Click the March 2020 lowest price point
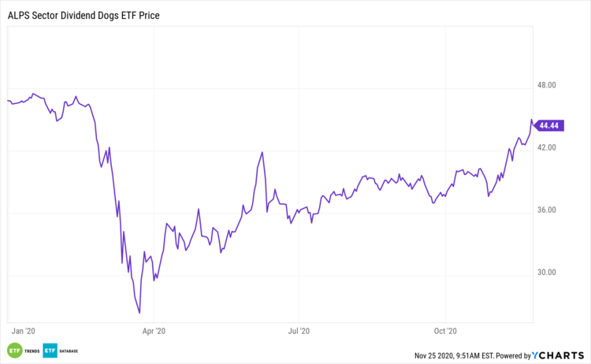The image size is (591, 364). (x=139, y=313)
